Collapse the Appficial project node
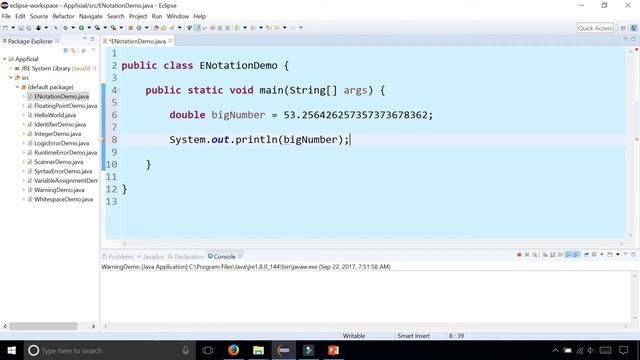The image size is (640, 360). [x=4, y=59]
